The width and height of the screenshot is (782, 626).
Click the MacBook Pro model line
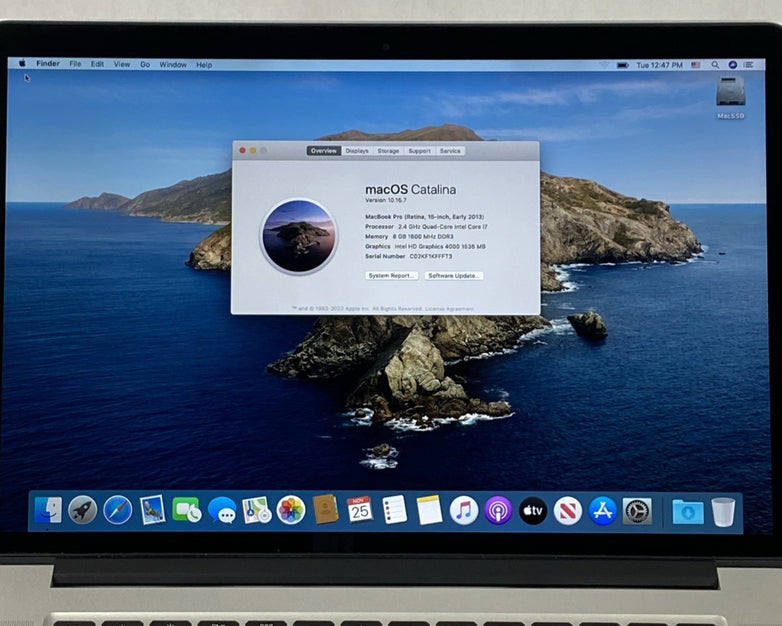pos(424,216)
